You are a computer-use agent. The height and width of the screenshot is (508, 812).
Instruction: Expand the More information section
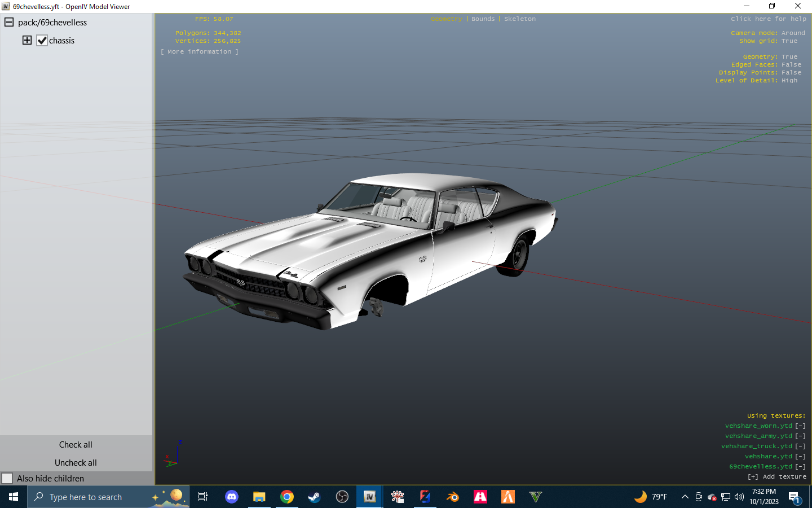[x=200, y=52]
